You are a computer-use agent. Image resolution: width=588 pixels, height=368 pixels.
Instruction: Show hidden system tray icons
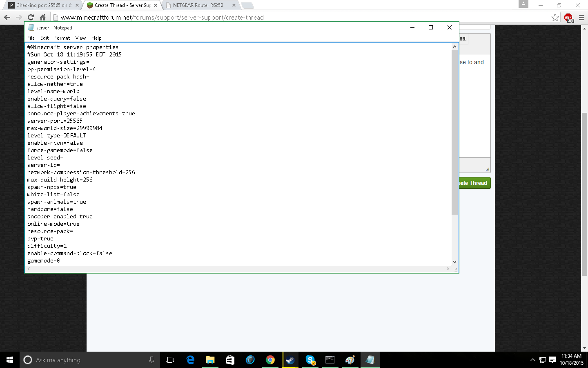(x=532, y=360)
